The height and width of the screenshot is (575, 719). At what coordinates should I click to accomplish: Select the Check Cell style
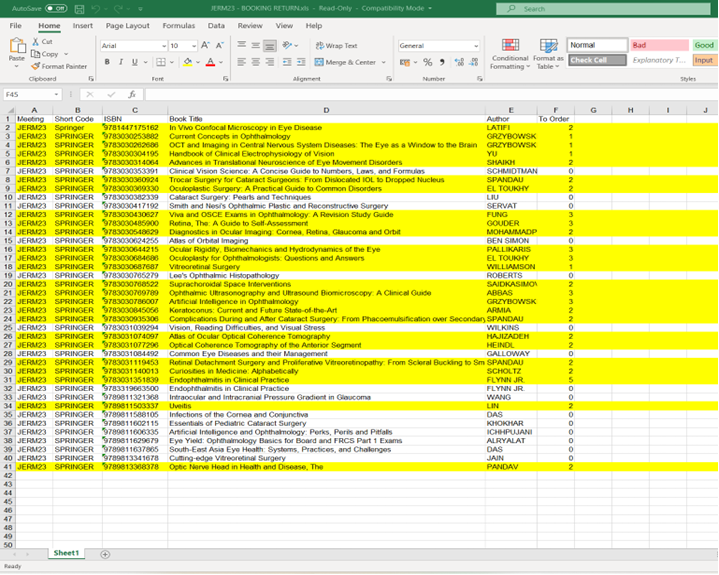coord(597,60)
